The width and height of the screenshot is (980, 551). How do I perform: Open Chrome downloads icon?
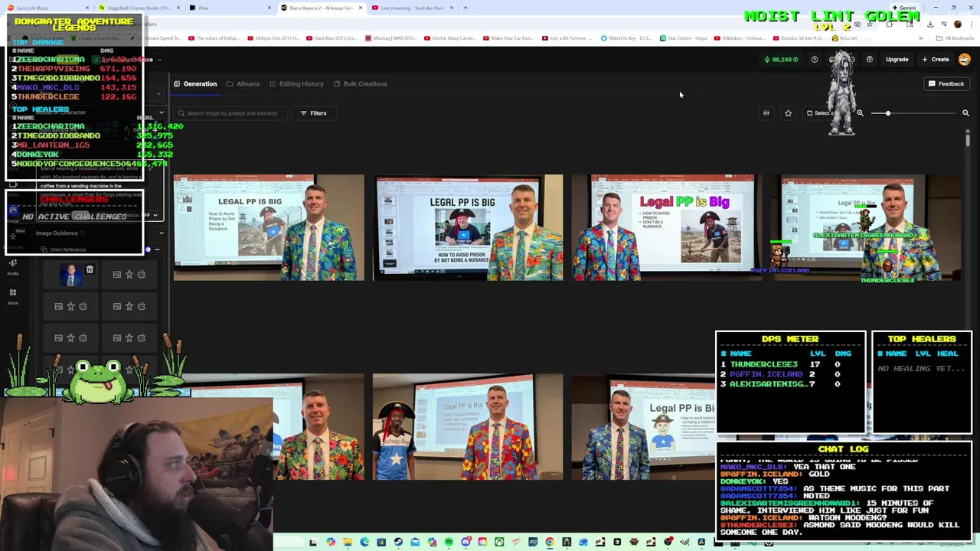point(929,24)
